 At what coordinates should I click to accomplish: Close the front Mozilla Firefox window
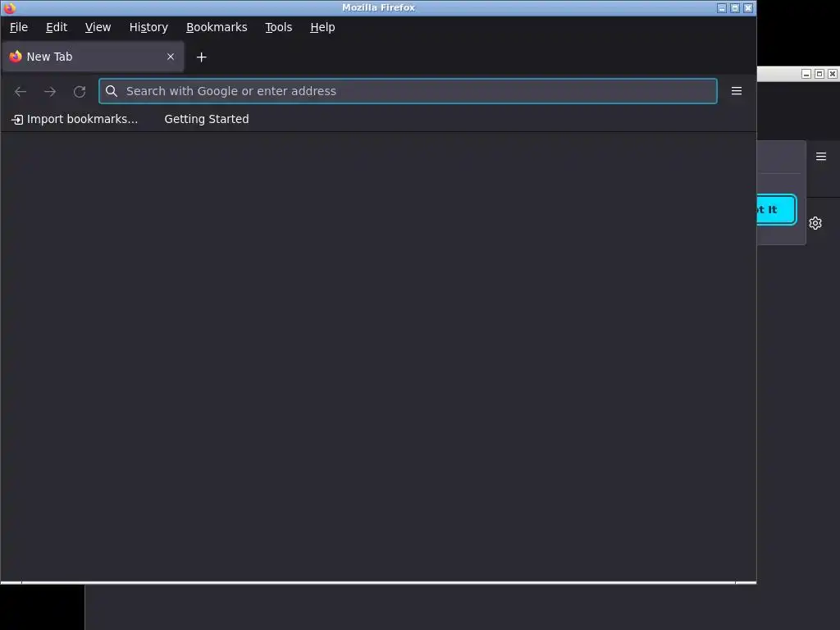(x=748, y=8)
